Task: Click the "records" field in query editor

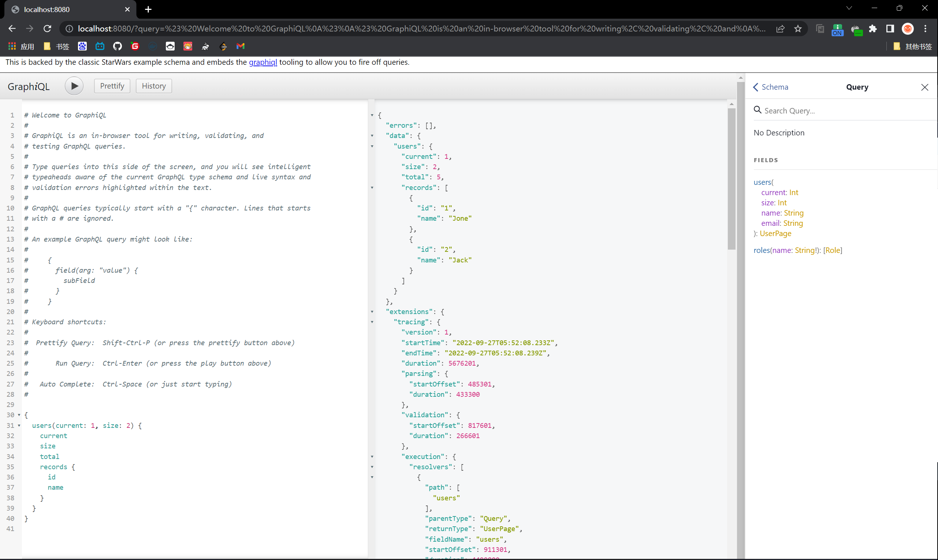Action: (x=53, y=467)
